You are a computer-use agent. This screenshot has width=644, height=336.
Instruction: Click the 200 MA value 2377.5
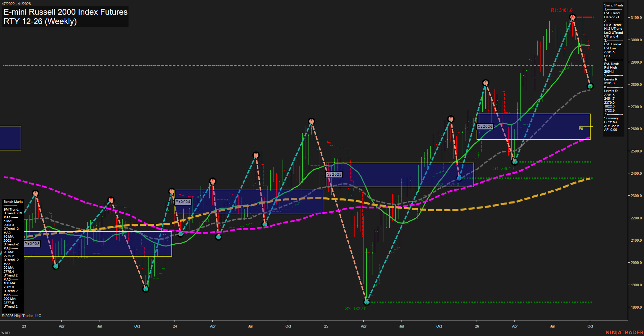9,303
